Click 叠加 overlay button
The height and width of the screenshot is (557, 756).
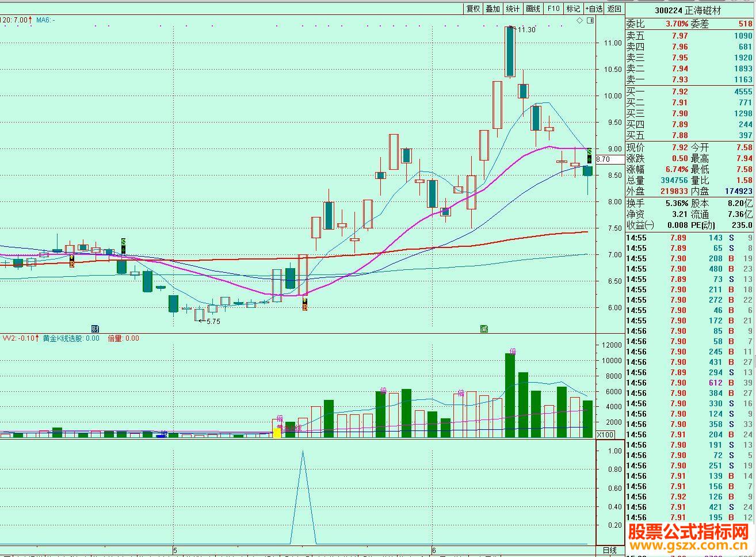[x=492, y=9]
